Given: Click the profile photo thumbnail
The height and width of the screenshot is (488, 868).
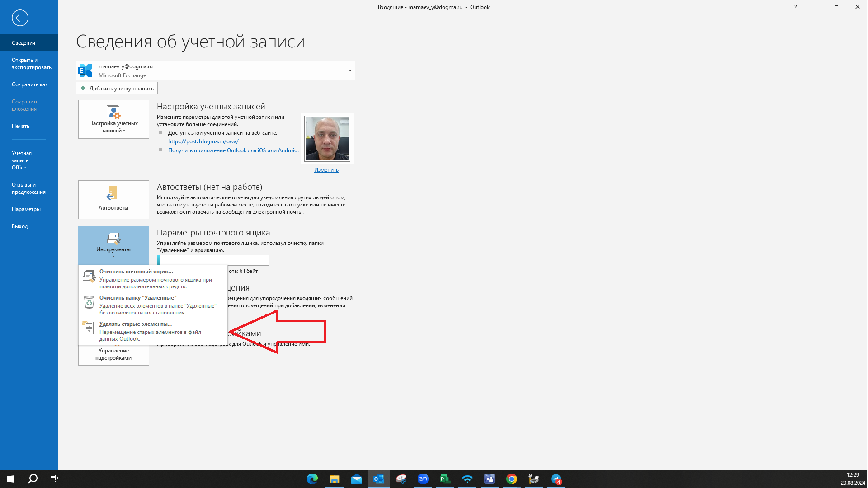Looking at the screenshot, I should 327,139.
